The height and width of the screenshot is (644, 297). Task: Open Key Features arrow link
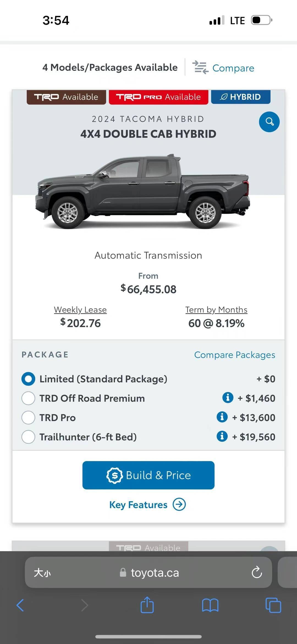pos(179,505)
